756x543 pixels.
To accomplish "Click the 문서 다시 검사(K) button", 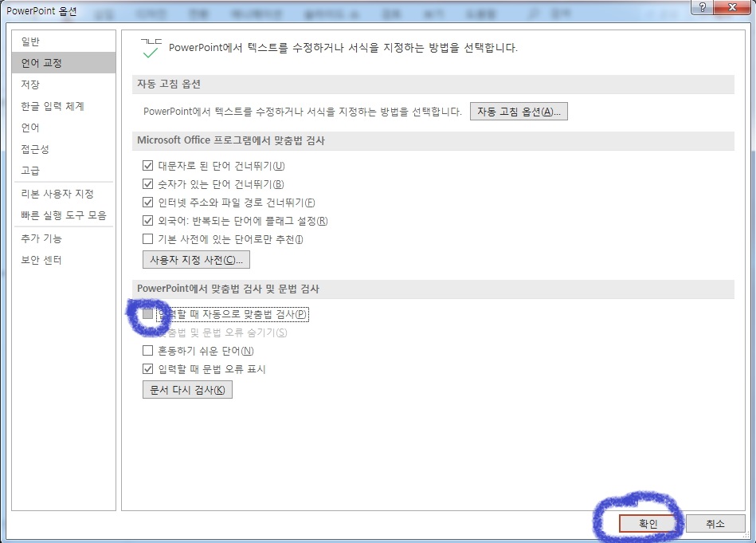I will tap(187, 390).
